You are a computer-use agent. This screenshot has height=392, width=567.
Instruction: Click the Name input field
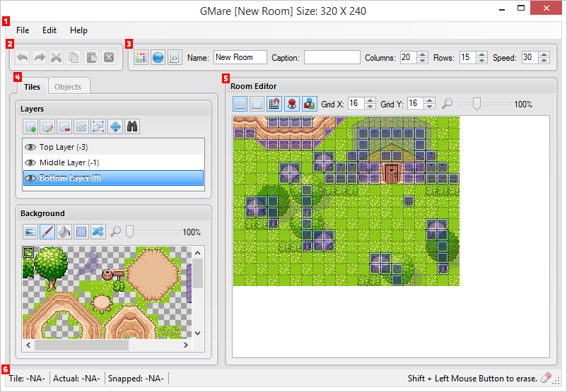(240, 57)
